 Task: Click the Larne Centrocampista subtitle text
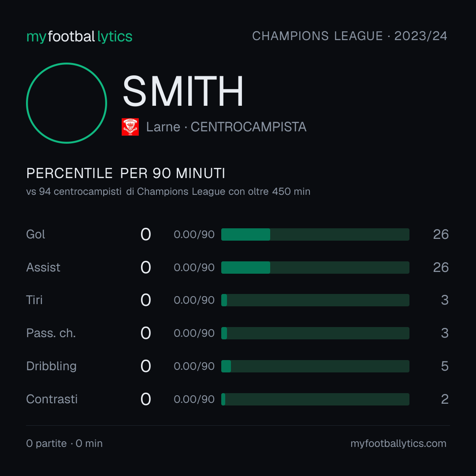click(226, 127)
